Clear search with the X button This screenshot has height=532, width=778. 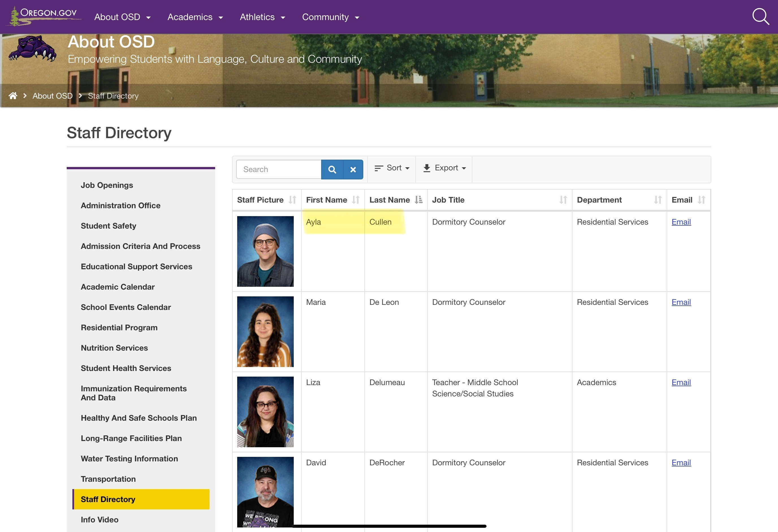pos(353,169)
